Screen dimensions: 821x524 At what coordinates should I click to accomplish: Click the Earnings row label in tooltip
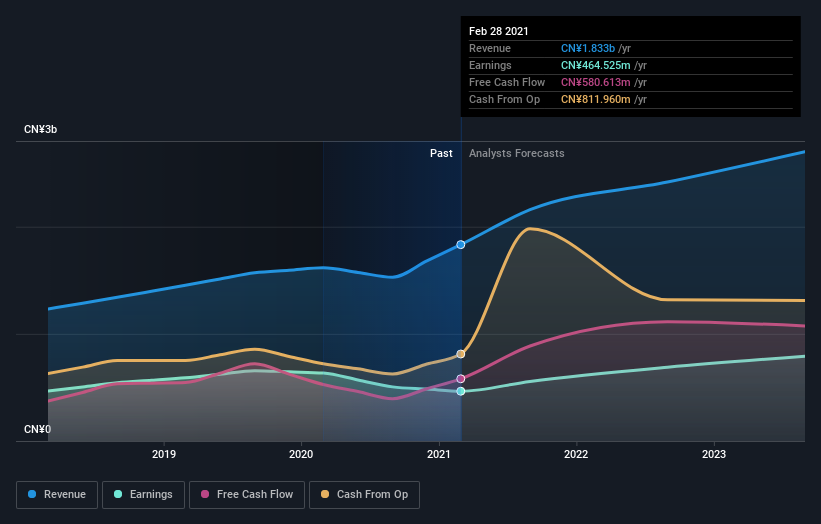coord(490,65)
